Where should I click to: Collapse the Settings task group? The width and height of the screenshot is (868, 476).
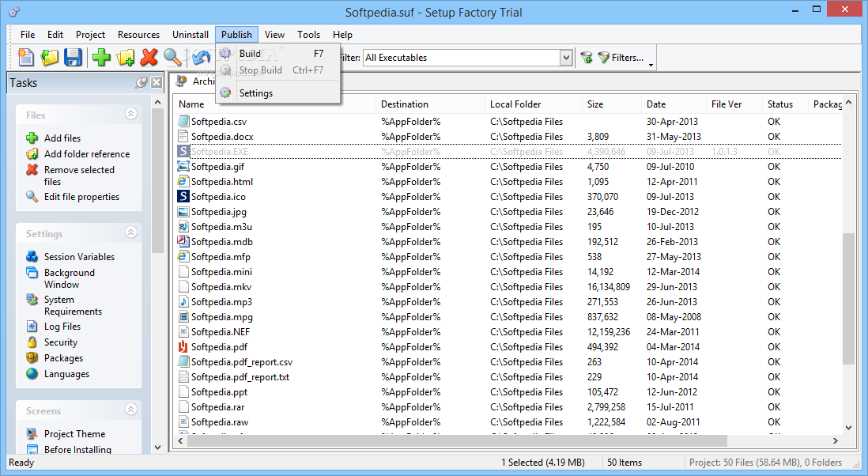point(130,232)
